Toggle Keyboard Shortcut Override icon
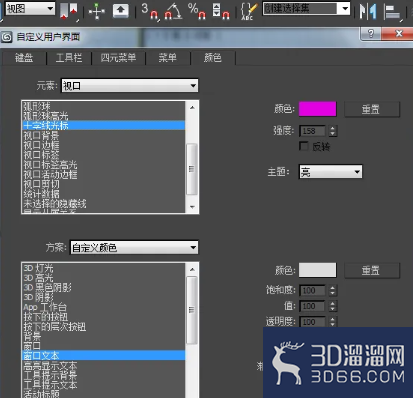Viewport: 413px width, 398px height. pos(121,11)
